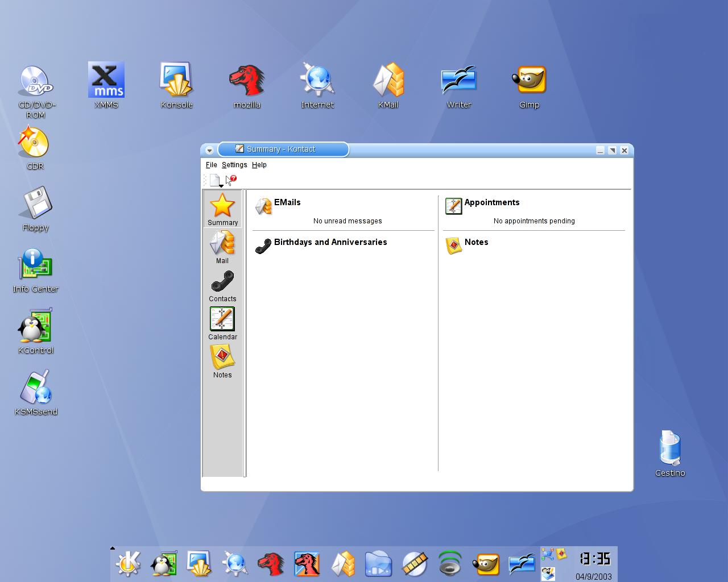Click the 'No unread messages' text
The image size is (728, 582).
point(348,221)
